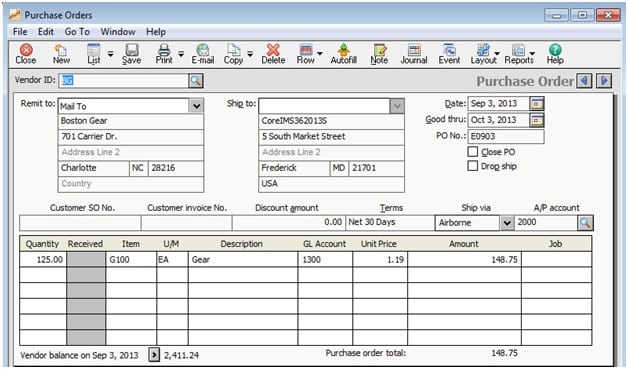Open the Window menu
The image size is (628, 369).
click(x=118, y=32)
